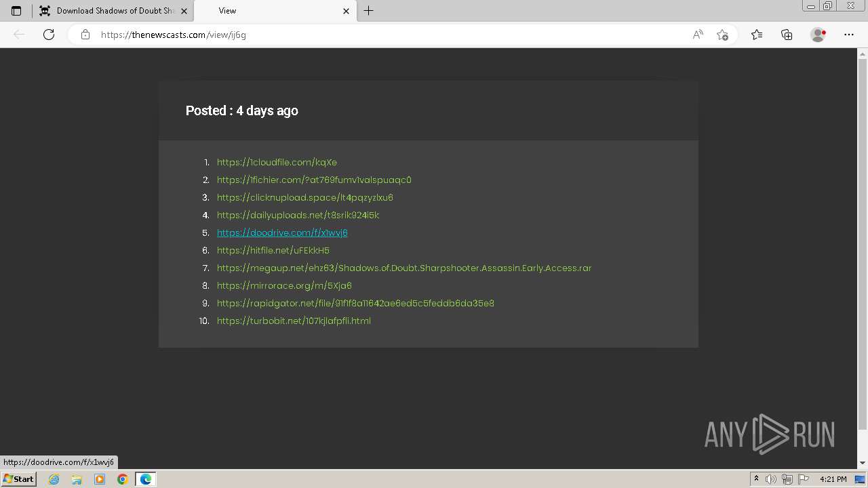
Task: Open Settings and more ellipsis menu
Action: coord(849,35)
